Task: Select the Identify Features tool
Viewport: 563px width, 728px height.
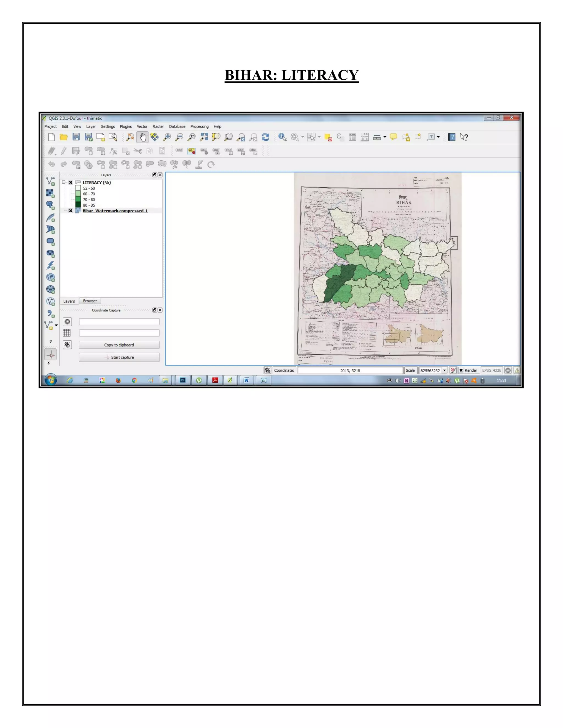Action: pos(282,137)
